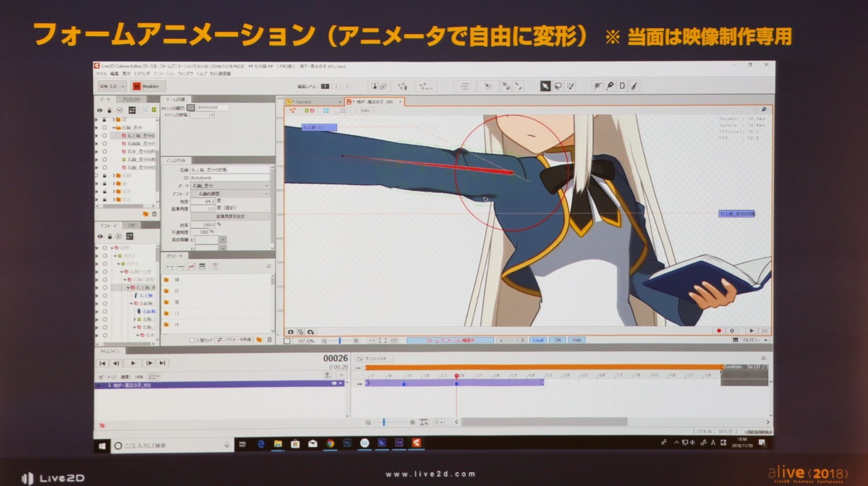The image size is (868, 486).
Task: Toggle the ON button under the canvas
Action: click(x=557, y=339)
